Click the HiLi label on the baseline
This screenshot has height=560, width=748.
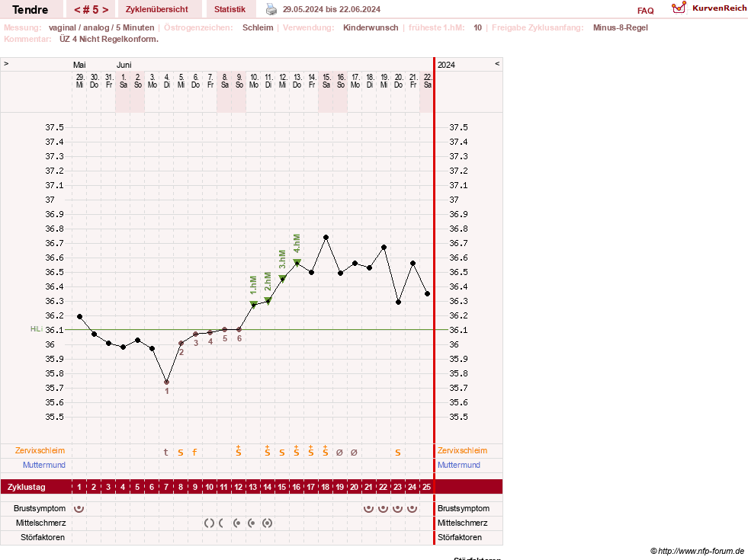[x=37, y=329]
